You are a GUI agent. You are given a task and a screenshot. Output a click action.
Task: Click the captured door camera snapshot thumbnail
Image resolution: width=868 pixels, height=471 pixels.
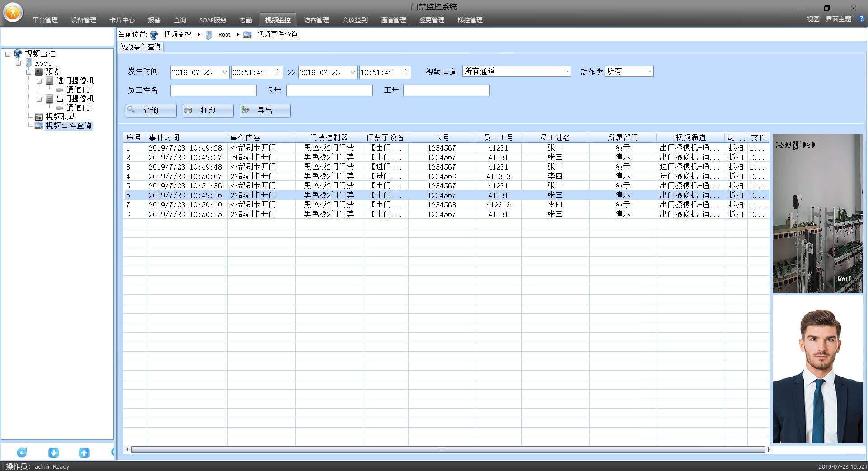pos(817,213)
